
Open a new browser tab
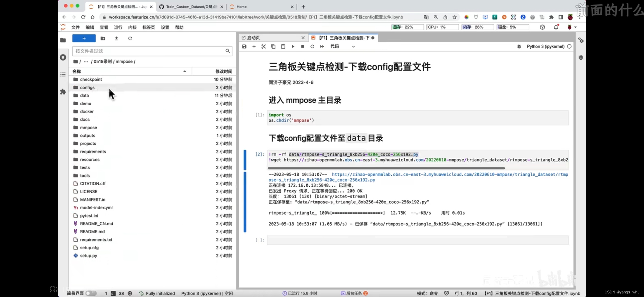(x=303, y=7)
